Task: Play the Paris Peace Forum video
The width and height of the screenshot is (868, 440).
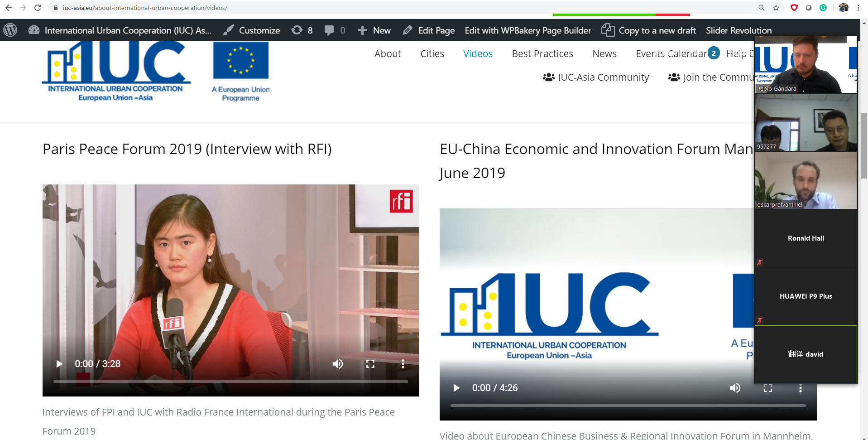Action: tap(59, 364)
